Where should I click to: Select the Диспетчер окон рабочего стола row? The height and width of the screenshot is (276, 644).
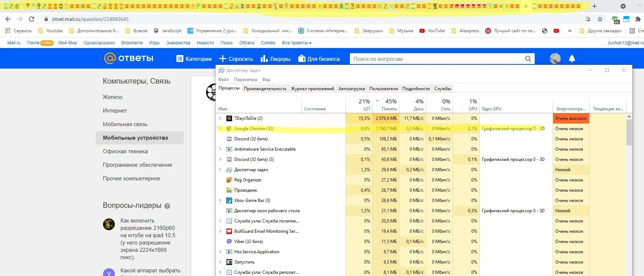[x=421, y=211]
